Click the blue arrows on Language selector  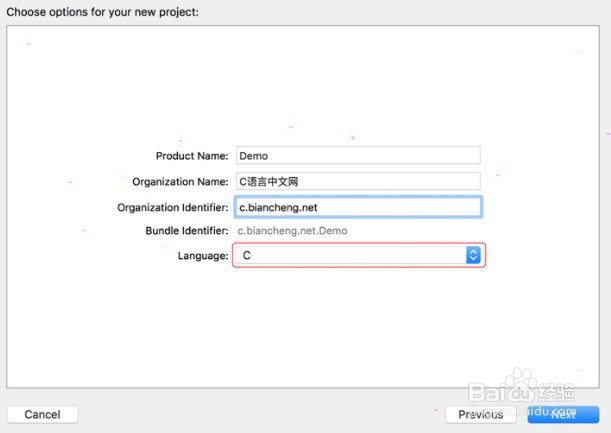tap(473, 256)
